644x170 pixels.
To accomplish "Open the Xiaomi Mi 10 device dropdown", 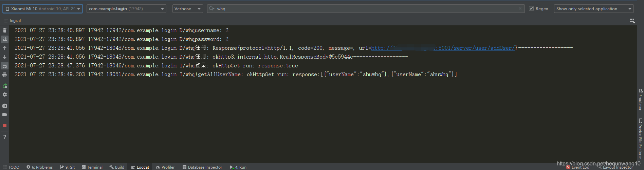I will 43,9.
